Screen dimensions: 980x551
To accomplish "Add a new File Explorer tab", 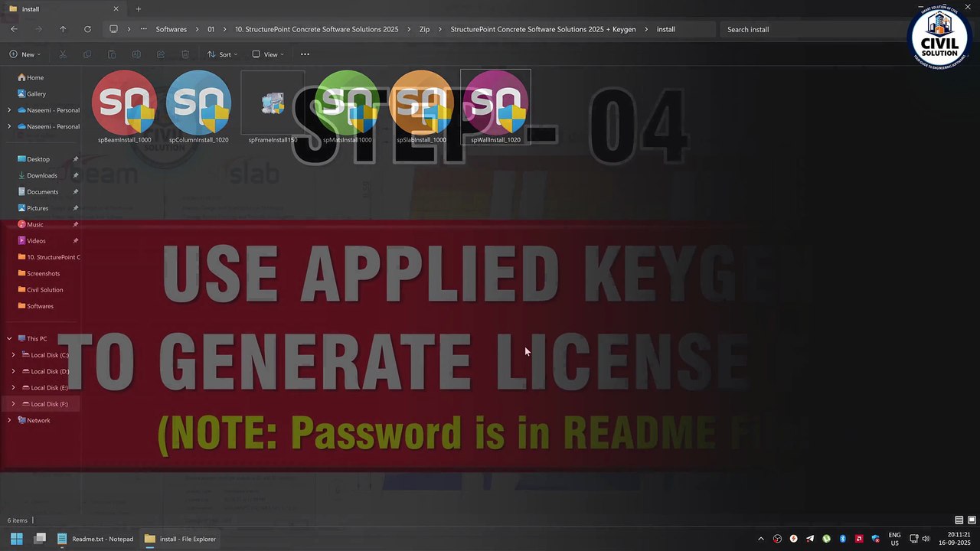I will [x=139, y=9].
